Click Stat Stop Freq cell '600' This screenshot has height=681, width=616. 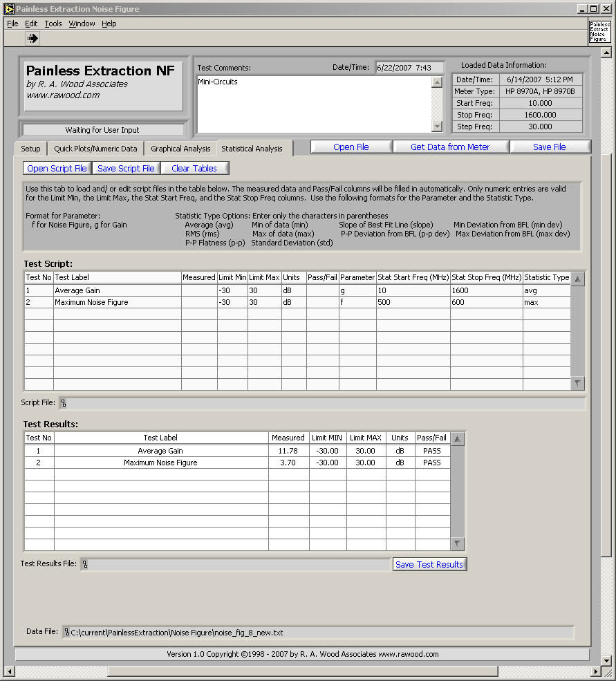[x=487, y=302]
